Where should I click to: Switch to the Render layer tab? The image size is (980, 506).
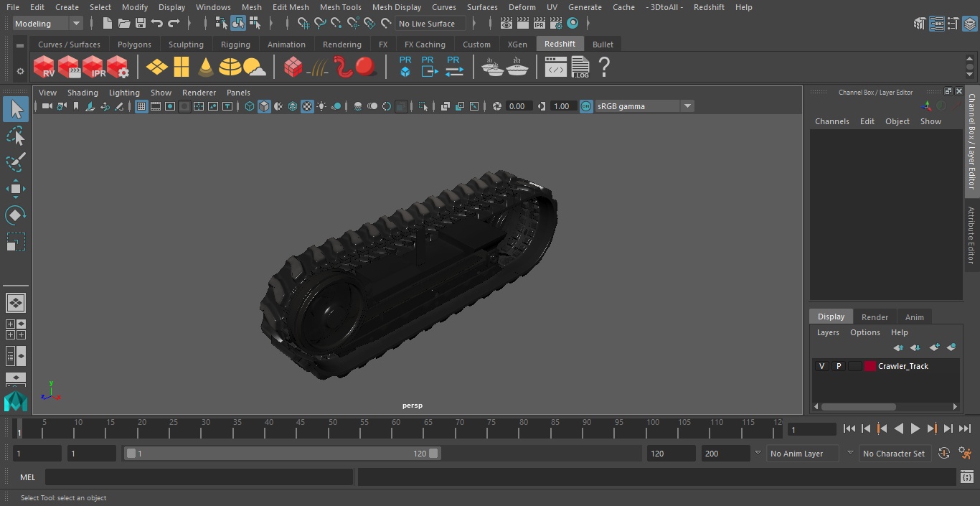tap(875, 317)
